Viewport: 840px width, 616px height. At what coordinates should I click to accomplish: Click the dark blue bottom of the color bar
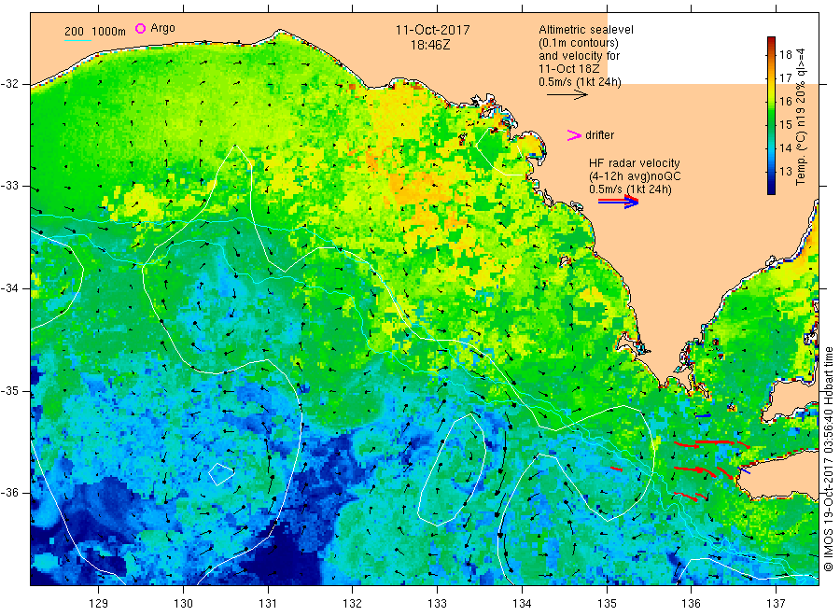(771, 189)
